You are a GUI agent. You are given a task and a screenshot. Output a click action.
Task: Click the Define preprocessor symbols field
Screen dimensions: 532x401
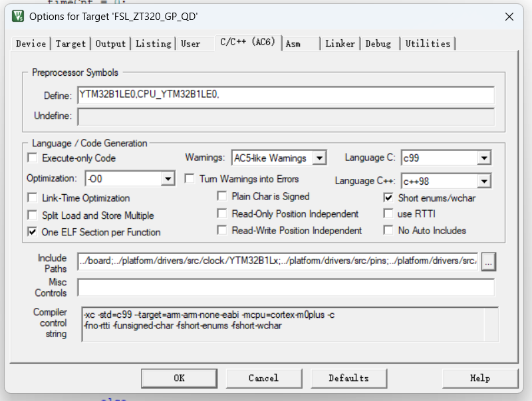pyautogui.click(x=286, y=95)
